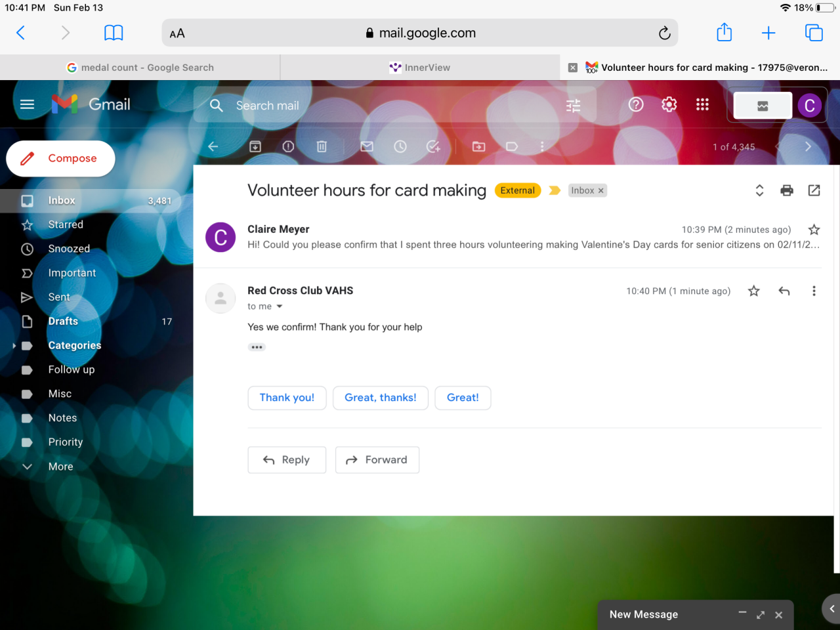This screenshot has width=840, height=630.
Task: Show all Safari tabs overview
Action: 814,33
